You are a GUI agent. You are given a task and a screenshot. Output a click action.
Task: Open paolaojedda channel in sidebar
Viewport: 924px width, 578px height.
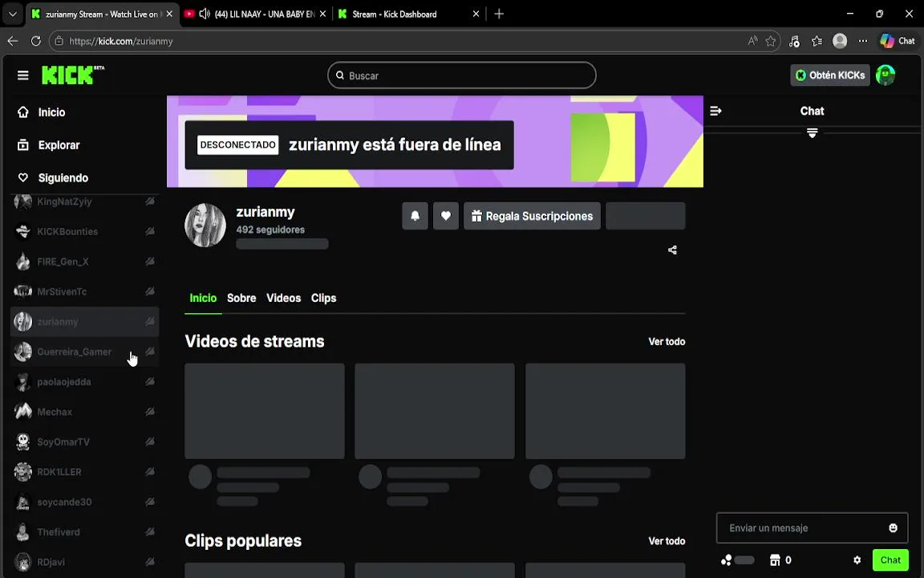pos(84,382)
